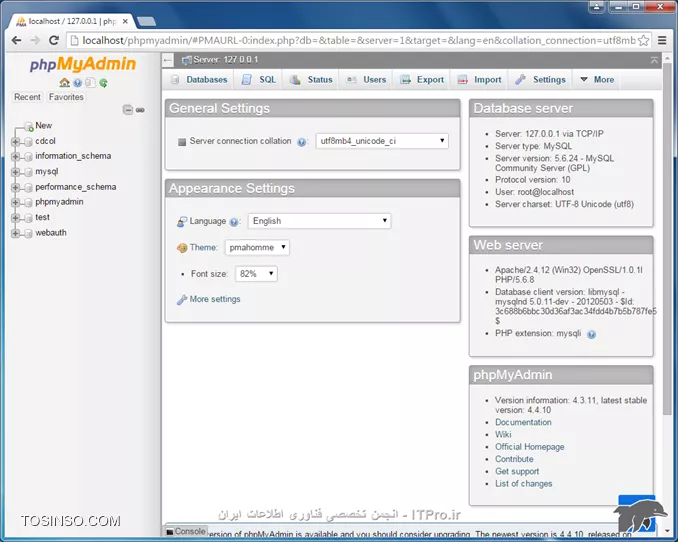
Task: Hide the navigation panel with arrow button
Action: [168, 60]
